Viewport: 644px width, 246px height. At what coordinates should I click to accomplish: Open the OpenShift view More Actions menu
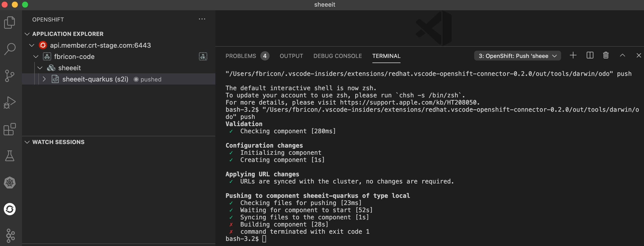(202, 19)
